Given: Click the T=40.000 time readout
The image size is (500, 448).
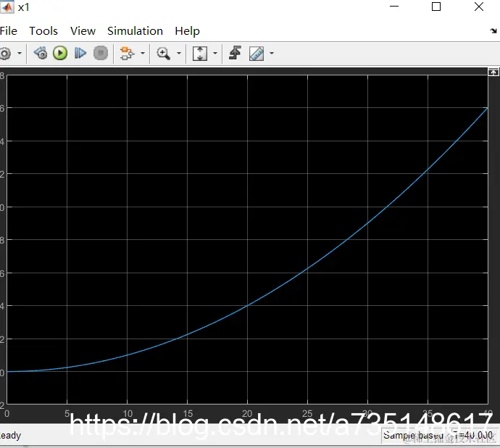Looking at the screenshot, I should click(473, 435).
